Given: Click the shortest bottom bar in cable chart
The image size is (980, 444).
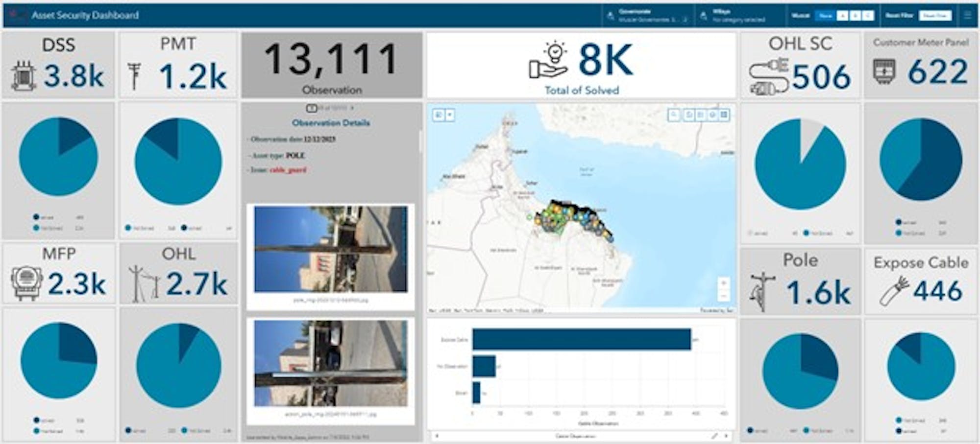Looking at the screenshot, I should [476, 393].
